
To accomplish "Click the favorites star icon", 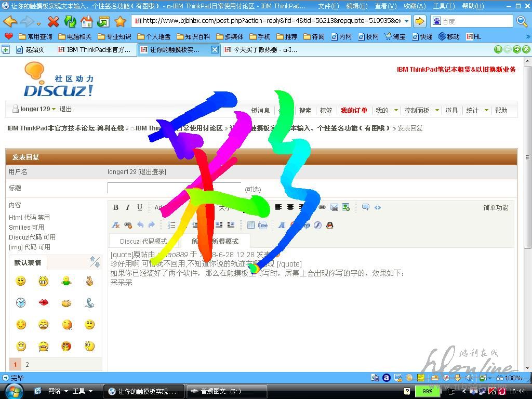I will 120,21.
